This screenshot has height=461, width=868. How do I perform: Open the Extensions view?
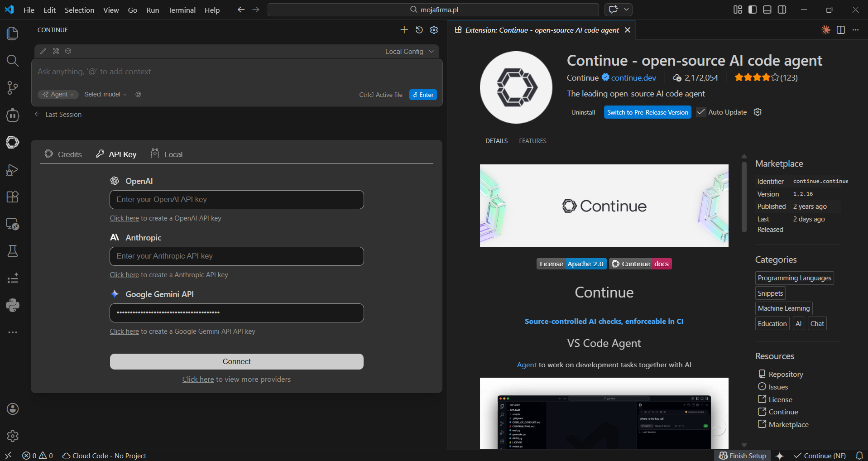tap(12, 197)
